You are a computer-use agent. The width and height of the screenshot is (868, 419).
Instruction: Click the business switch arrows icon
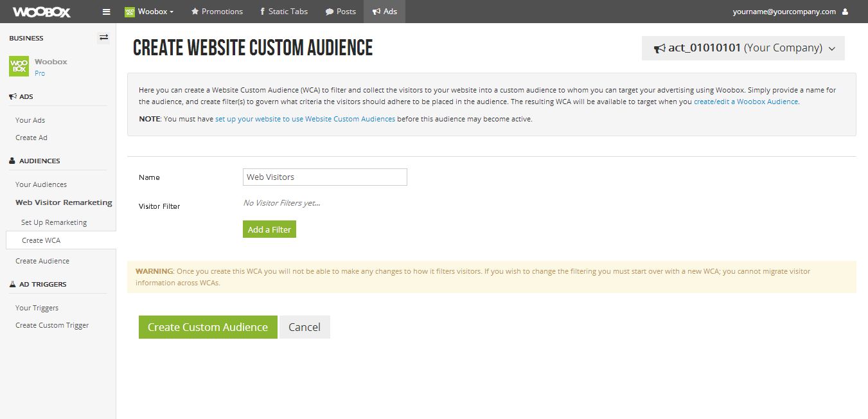coord(103,38)
